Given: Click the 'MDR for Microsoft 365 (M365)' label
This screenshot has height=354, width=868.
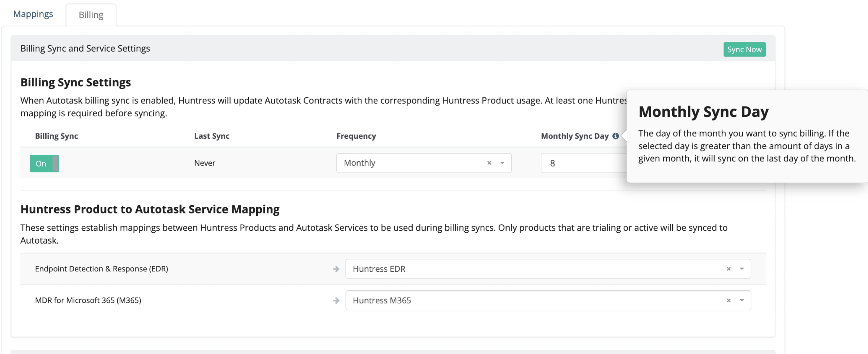Looking at the screenshot, I should coord(88,300).
